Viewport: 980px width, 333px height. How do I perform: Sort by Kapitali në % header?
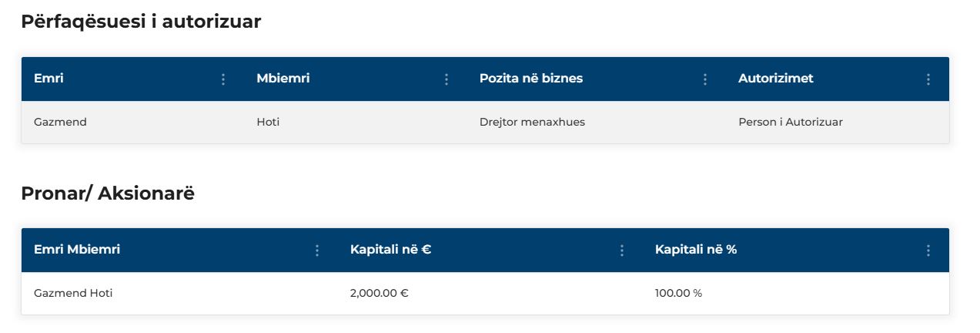(697, 250)
